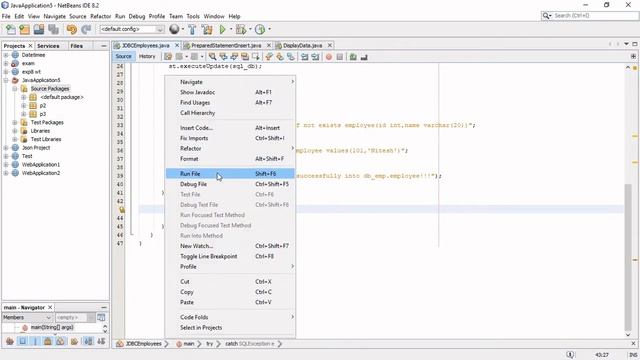Click the Redo arrow in main toolbar
Viewport: 640px width, 360px height.
(x=86, y=29)
